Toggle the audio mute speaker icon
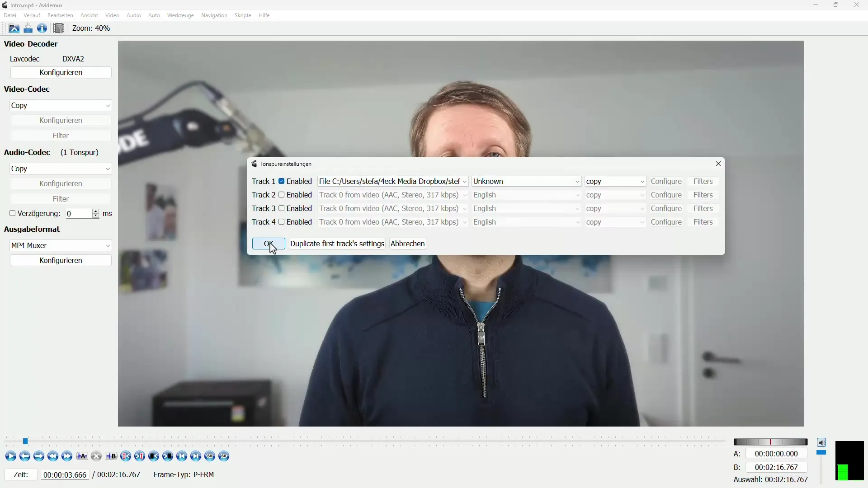Image resolution: width=868 pixels, height=488 pixels. point(821,442)
